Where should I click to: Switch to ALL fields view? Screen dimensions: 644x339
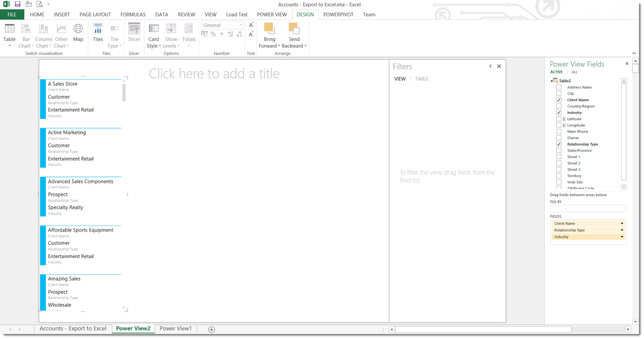pos(574,72)
